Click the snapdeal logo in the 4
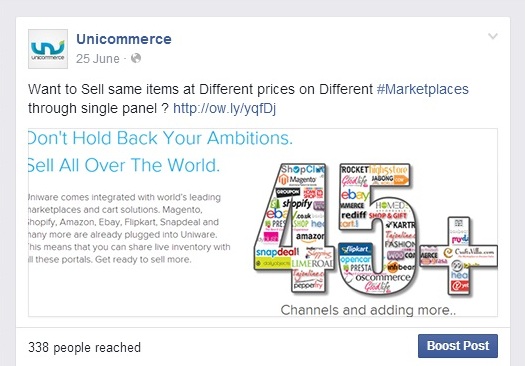Viewport: 525px width, 366px height. 277,252
